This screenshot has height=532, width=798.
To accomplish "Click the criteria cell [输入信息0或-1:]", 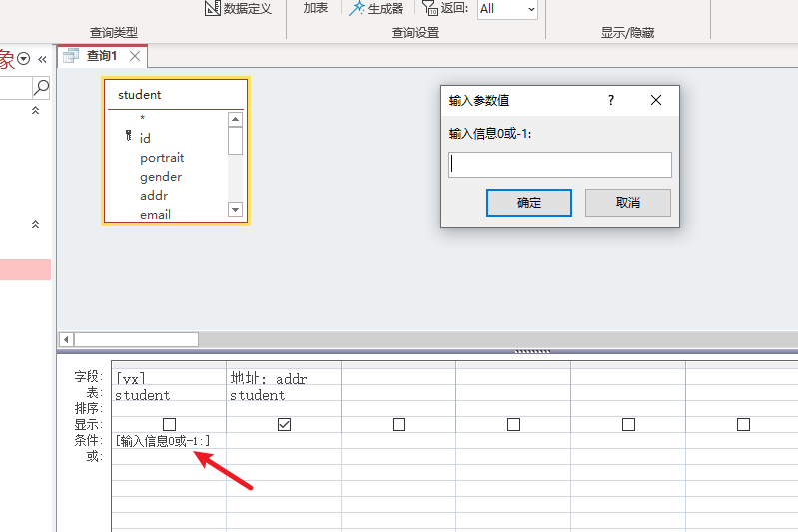I will pos(169,441).
